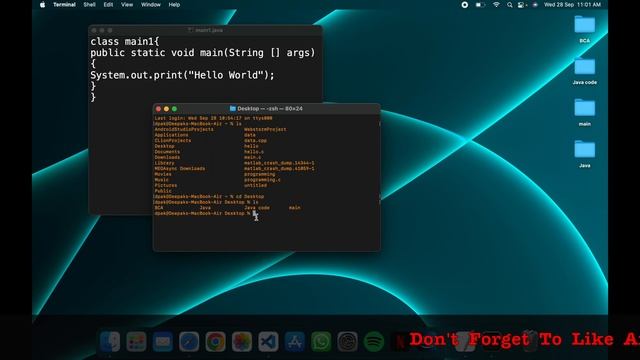Open the Shell menu

(89, 5)
